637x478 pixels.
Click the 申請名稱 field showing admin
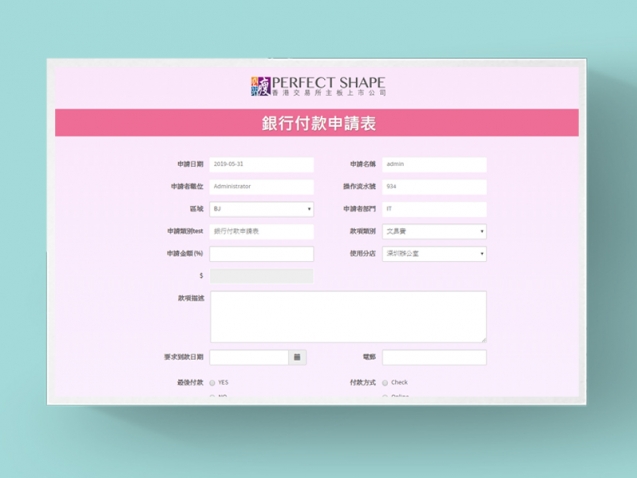434,164
